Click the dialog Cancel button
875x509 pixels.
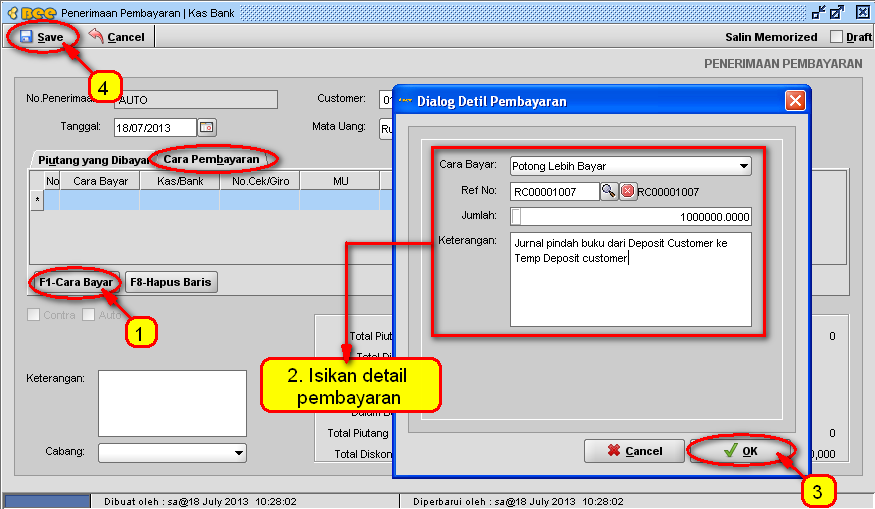634,451
